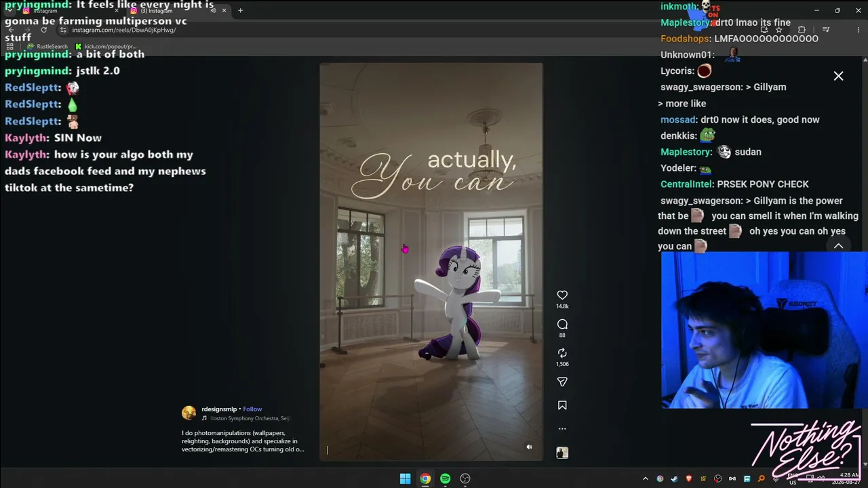
Task: Open the reel comments
Action: click(562, 324)
